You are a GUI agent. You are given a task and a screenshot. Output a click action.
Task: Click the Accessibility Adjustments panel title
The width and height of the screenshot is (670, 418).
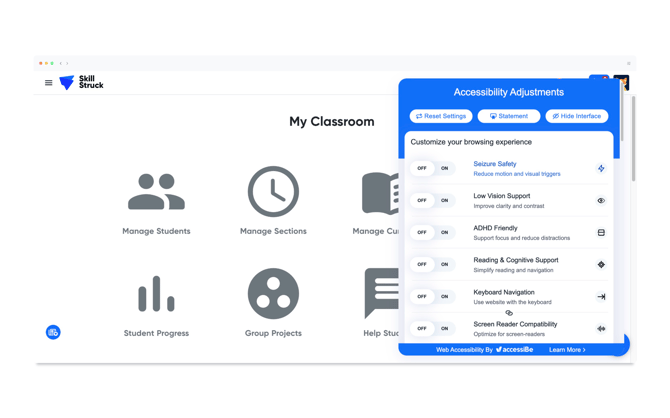pyautogui.click(x=509, y=92)
